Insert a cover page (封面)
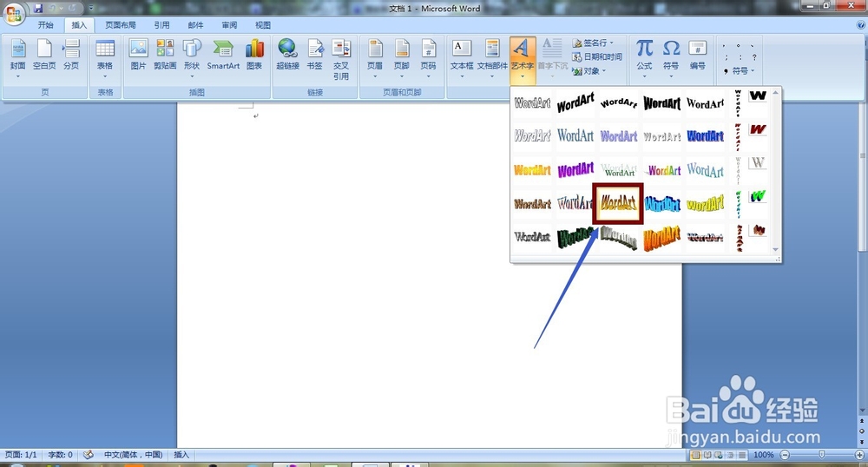Screen dimensions: 868x467 click(17, 58)
